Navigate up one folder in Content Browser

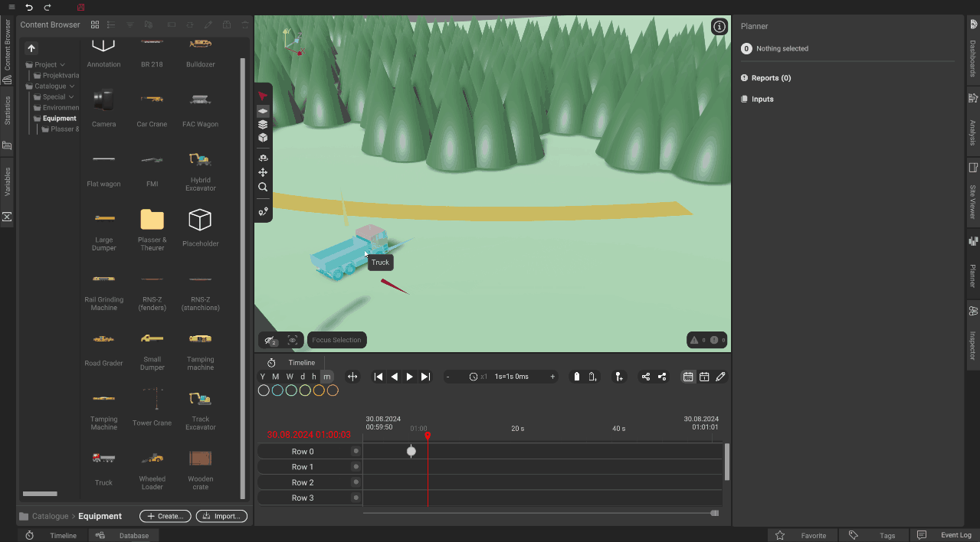tap(31, 48)
